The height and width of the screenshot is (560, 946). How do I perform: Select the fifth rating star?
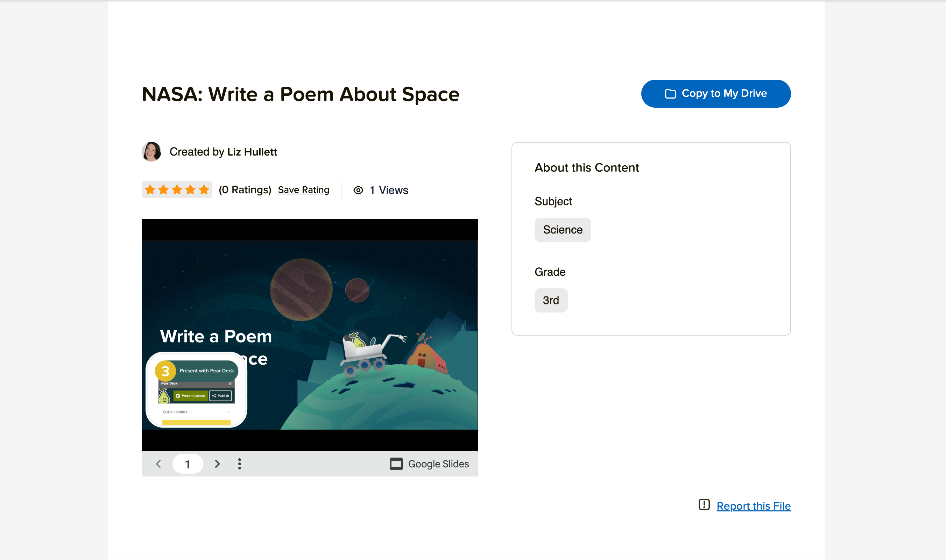point(204,189)
